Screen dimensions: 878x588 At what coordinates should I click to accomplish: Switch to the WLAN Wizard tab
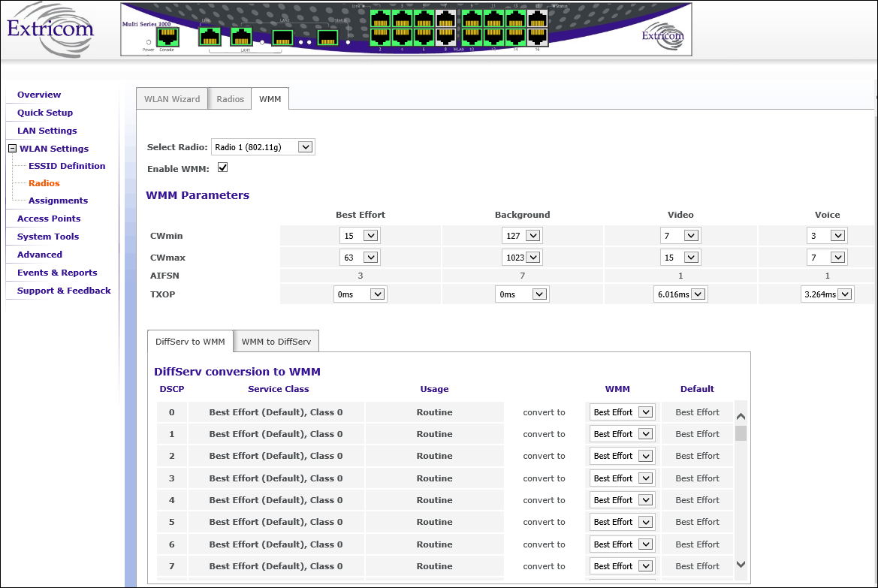point(172,98)
